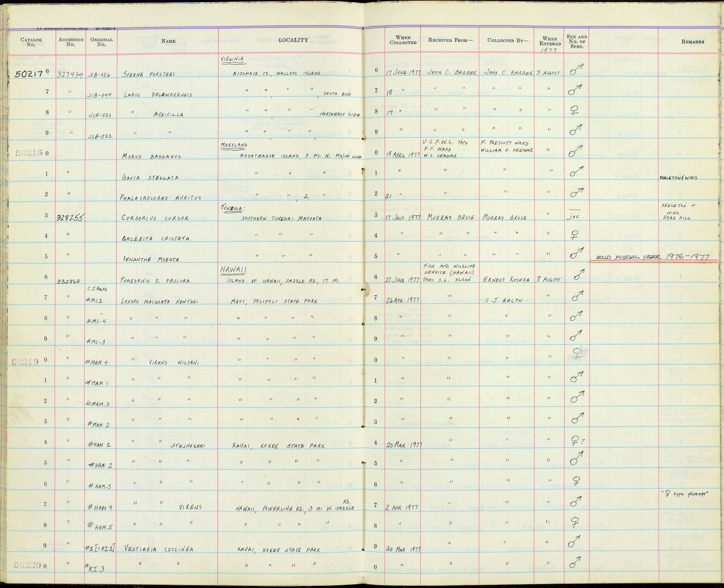Select the 'When Collected' column header
Screen dimensions: 724x588
coord(403,40)
